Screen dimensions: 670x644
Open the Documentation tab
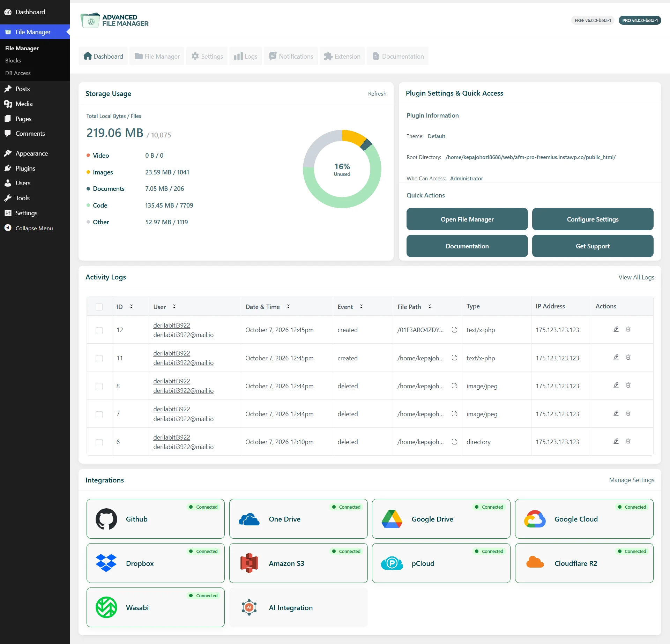point(398,56)
